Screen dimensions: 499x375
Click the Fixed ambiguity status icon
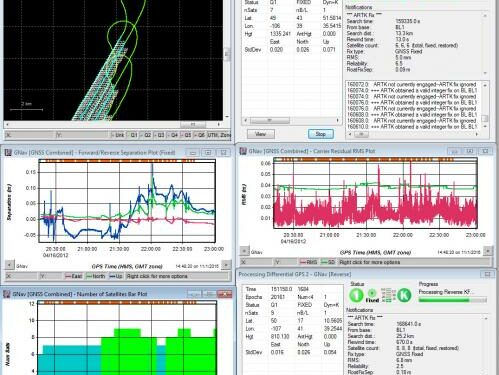(x=372, y=296)
